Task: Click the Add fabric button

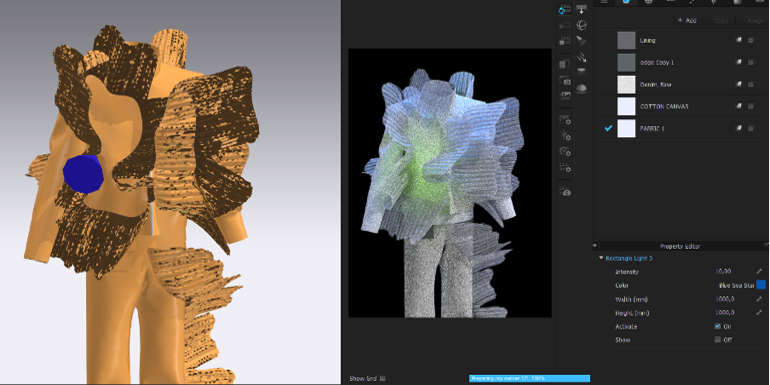Action: click(687, 21)
